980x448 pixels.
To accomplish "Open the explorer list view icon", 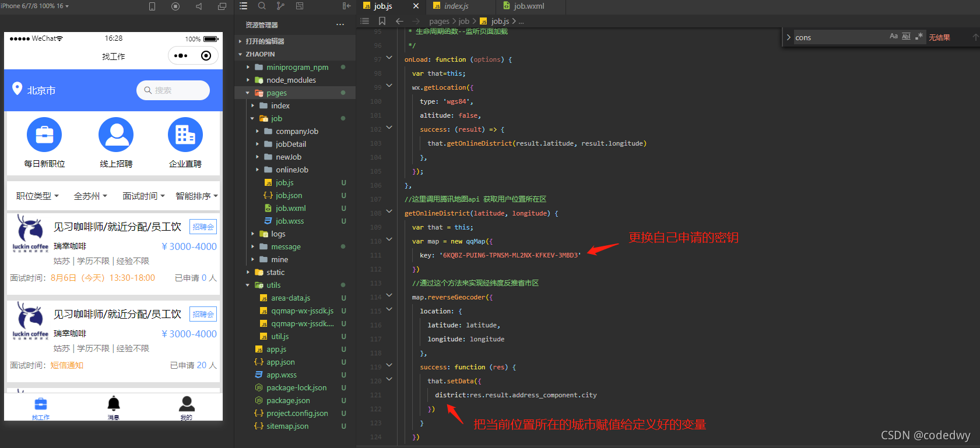I will click(x=244, y=6).
